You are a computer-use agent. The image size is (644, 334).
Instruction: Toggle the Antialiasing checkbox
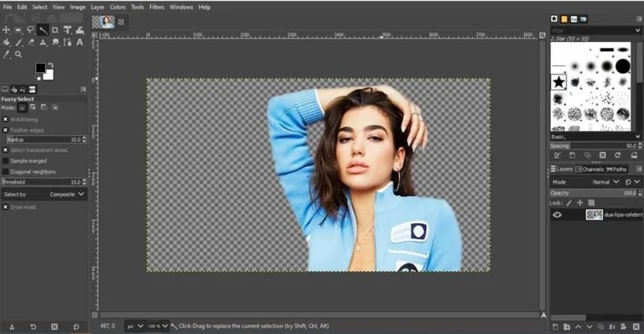(5, 119)
